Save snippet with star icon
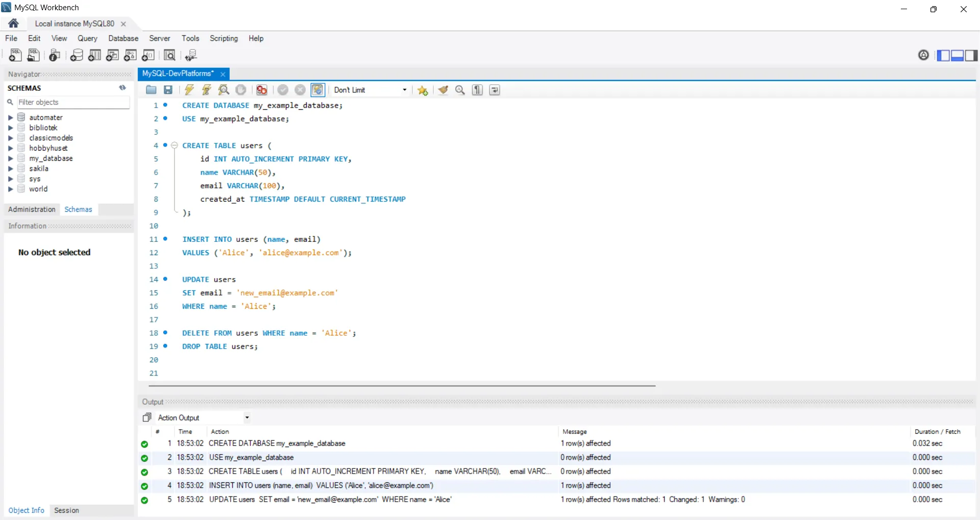The image size is (980, 520). (423, 90)
